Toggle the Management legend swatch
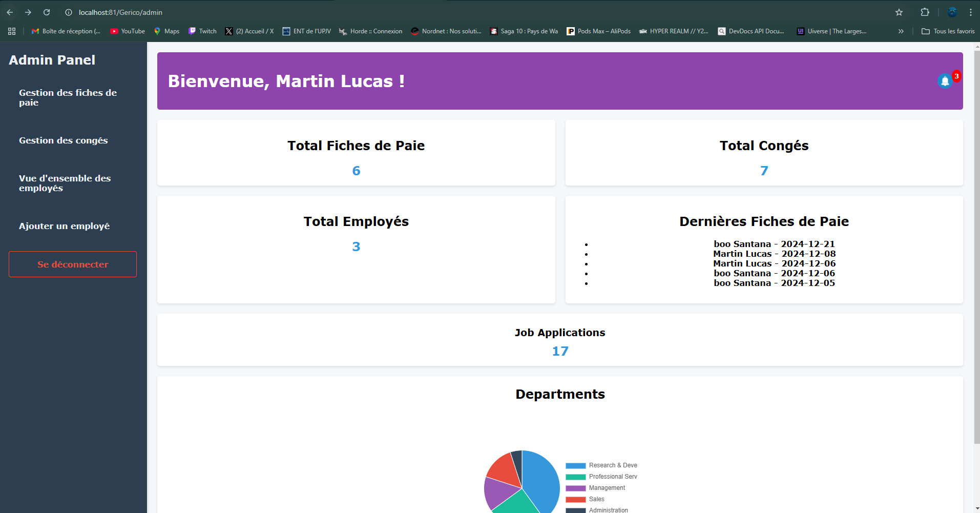 pos(575,488)
